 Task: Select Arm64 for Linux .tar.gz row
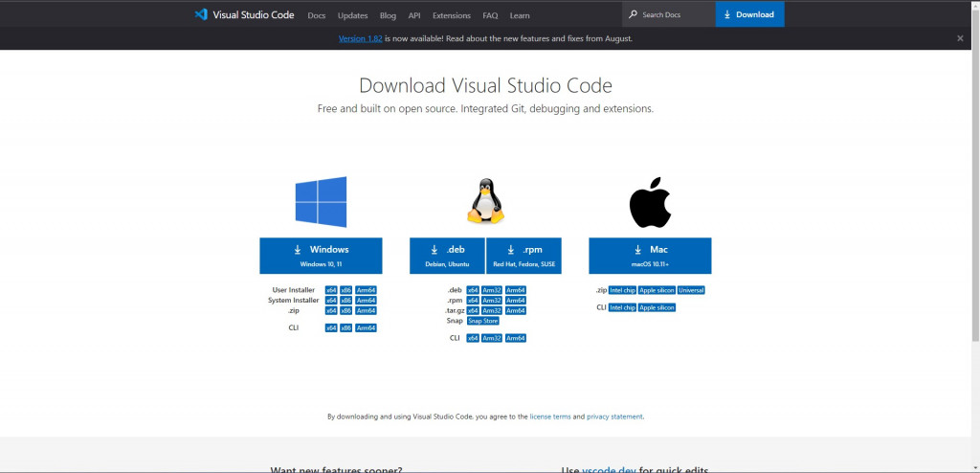(x=516, y=310)
